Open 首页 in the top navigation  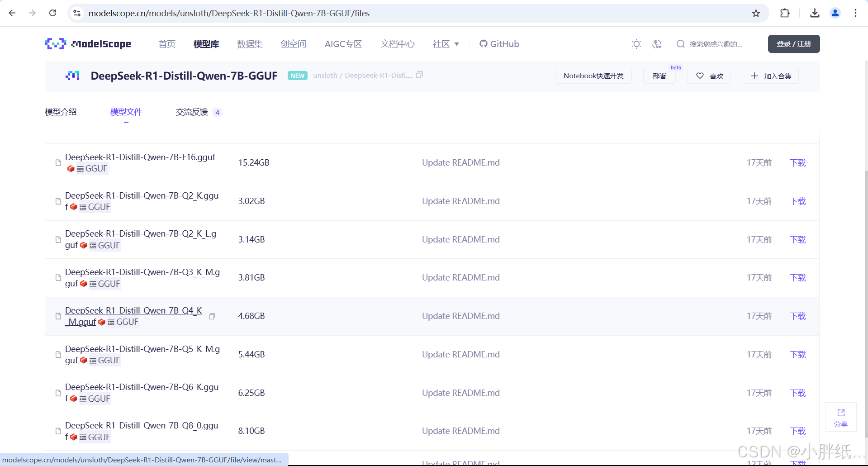[167, 44]
